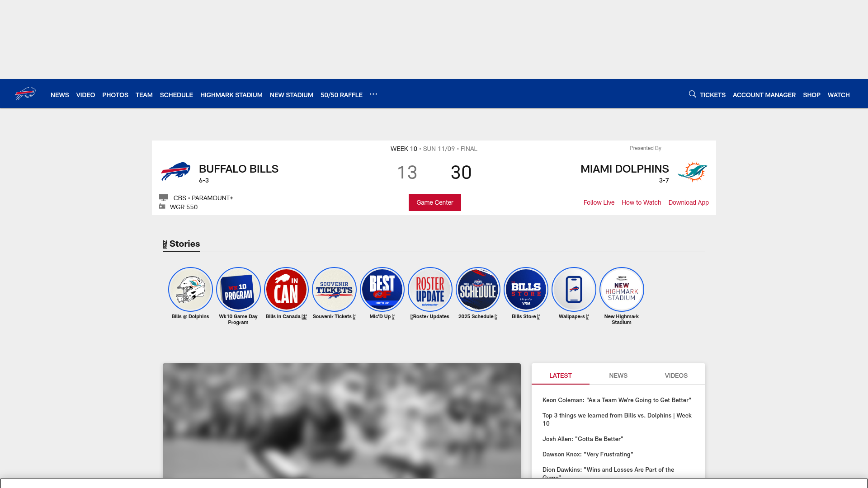Image resolution: width=868 pixels, height=488 pixels.
Task: Click the Game Center button
Action: pyautogui.click(x=434, y=202)
